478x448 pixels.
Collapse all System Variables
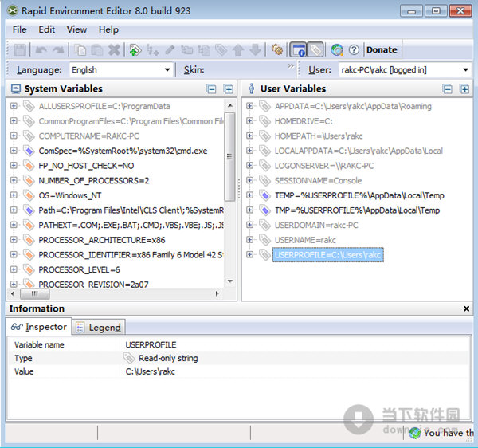point(212,89)
